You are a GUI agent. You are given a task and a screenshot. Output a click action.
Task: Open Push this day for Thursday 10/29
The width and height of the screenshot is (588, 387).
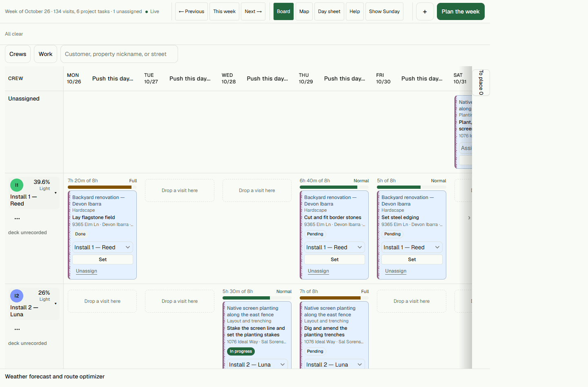tap(345, 78)
